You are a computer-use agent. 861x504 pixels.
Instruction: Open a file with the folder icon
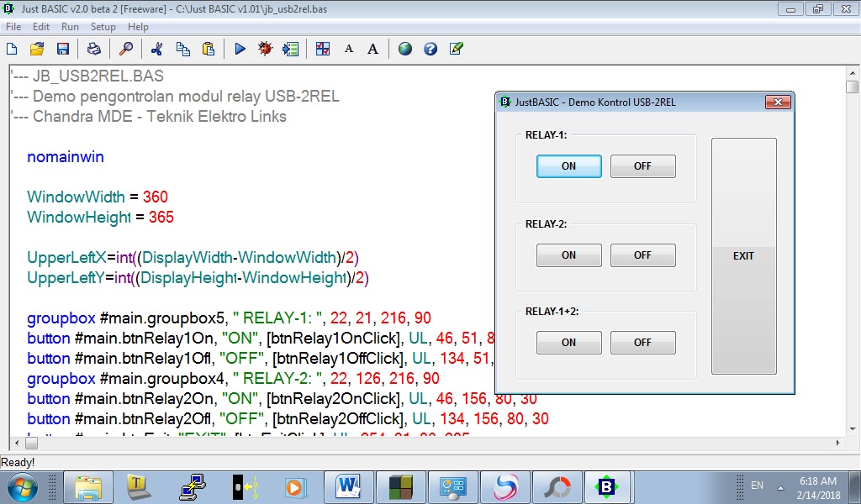coord(37,49)
